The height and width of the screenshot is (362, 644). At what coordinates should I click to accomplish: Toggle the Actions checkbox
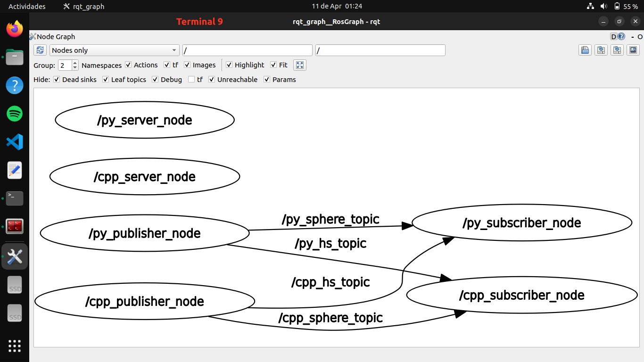[128, 65]
